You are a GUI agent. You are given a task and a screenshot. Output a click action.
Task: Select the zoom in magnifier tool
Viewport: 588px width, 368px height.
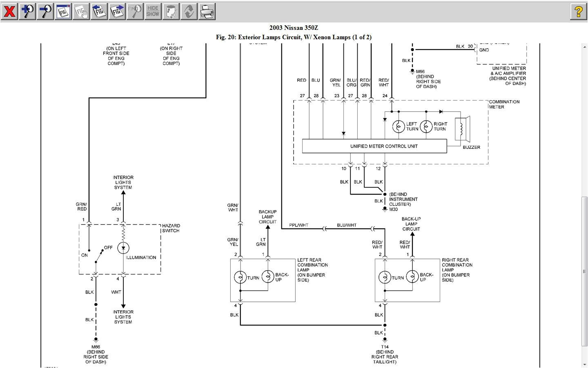pyautogui.click(x=27, y=11)
